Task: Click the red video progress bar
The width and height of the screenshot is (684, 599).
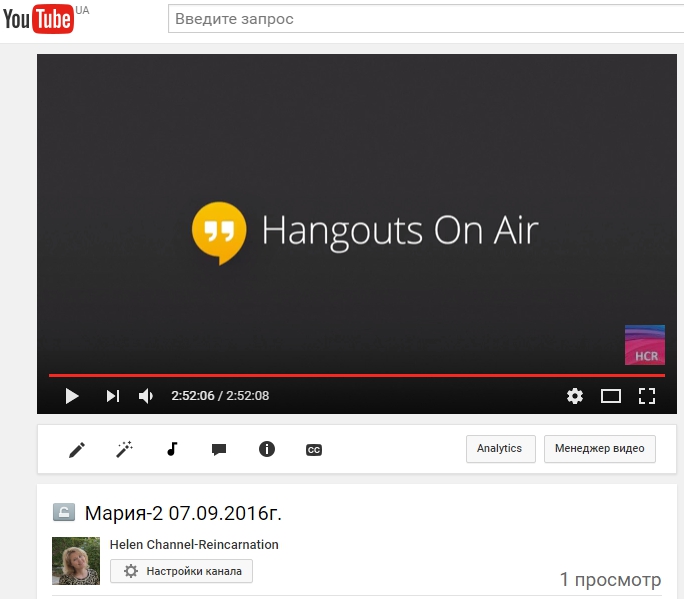Action: (x=356, y=375)
